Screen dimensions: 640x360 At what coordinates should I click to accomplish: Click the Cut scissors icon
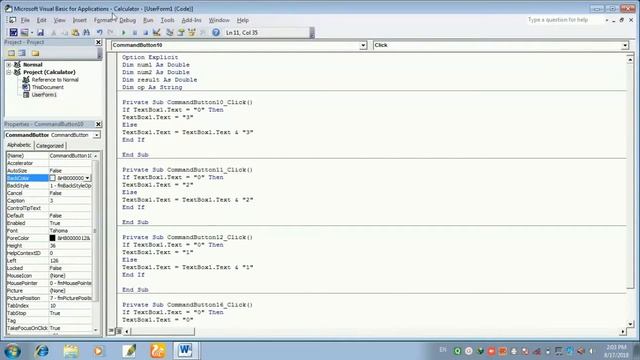(x=53, y=32)
